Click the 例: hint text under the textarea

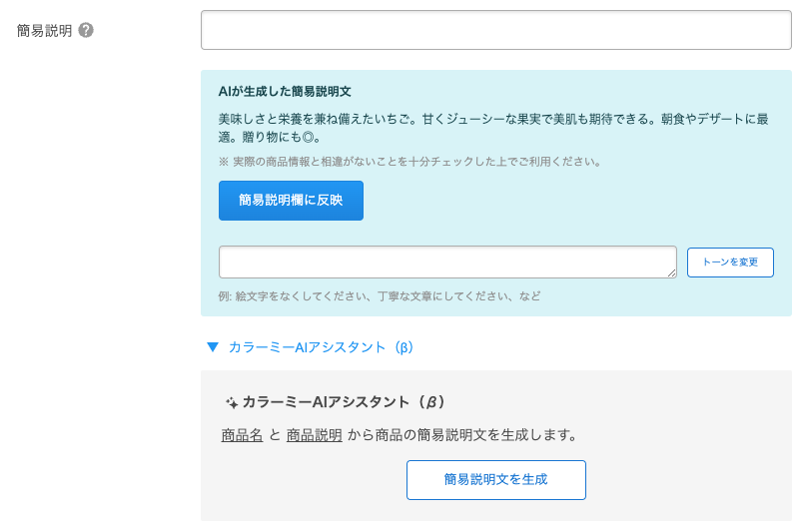point(380,296)
